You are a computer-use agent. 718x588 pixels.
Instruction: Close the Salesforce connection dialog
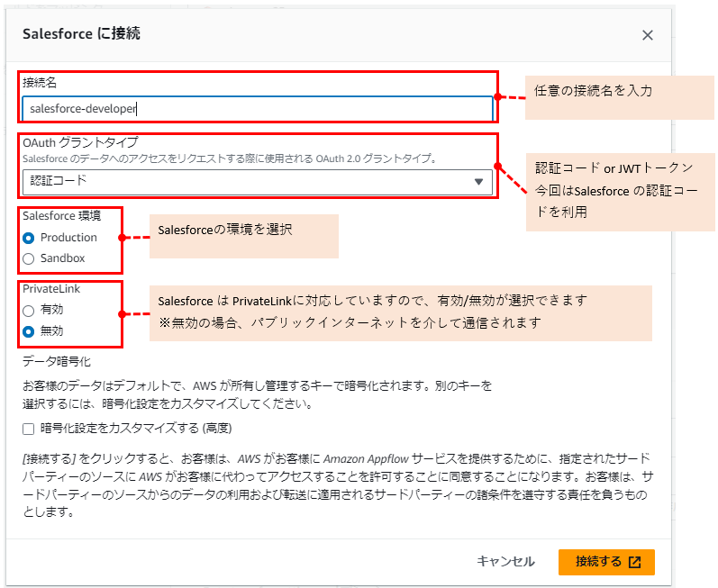tap(647, 35)
